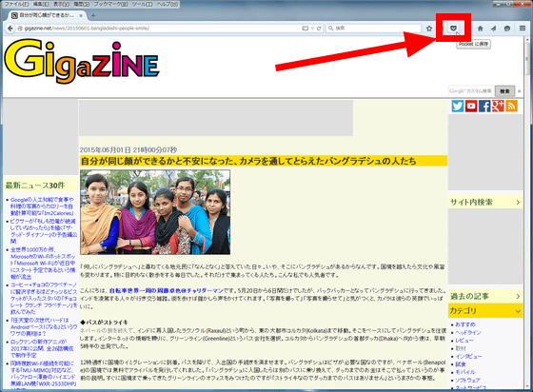The height and width of the screenshot is (392, 533).
Task: Click the 最新ニュース30件 header
Action: 34,186
